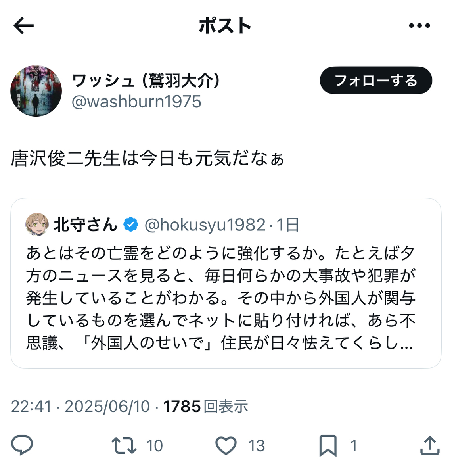Go back using the left arrow
The image size is (452, 476).
click(24, 26)
